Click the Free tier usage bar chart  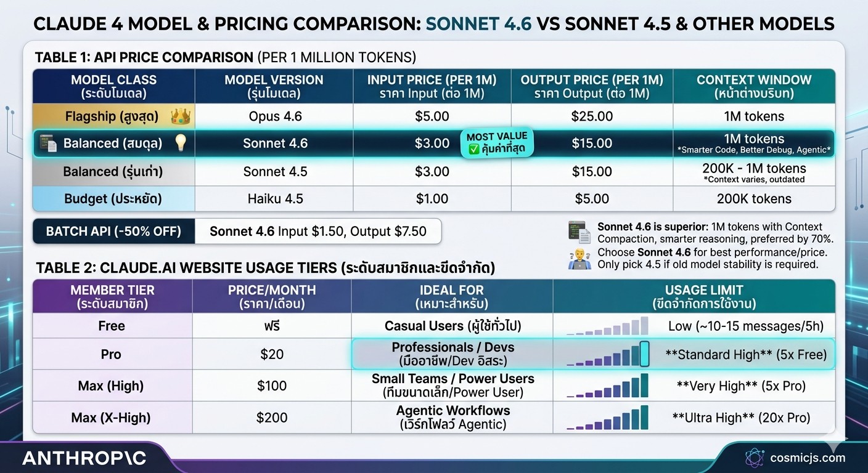tap(608, 326)
